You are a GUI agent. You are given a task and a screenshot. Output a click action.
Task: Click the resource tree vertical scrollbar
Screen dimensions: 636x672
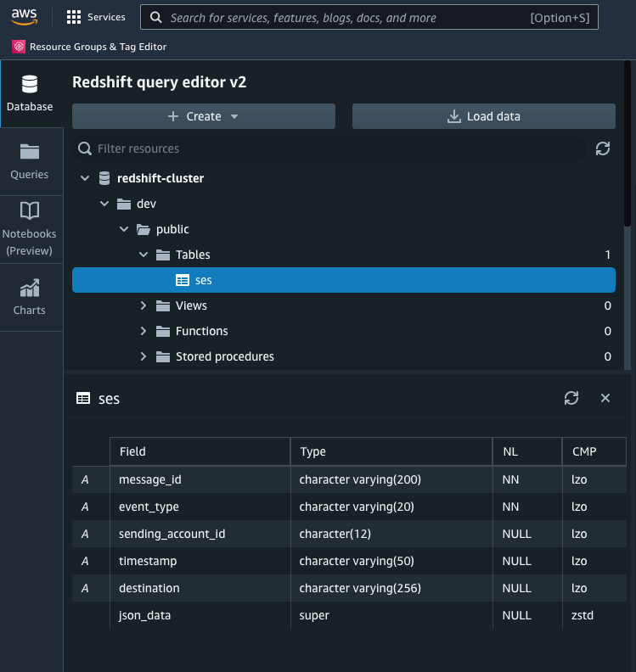click(627, 143)
